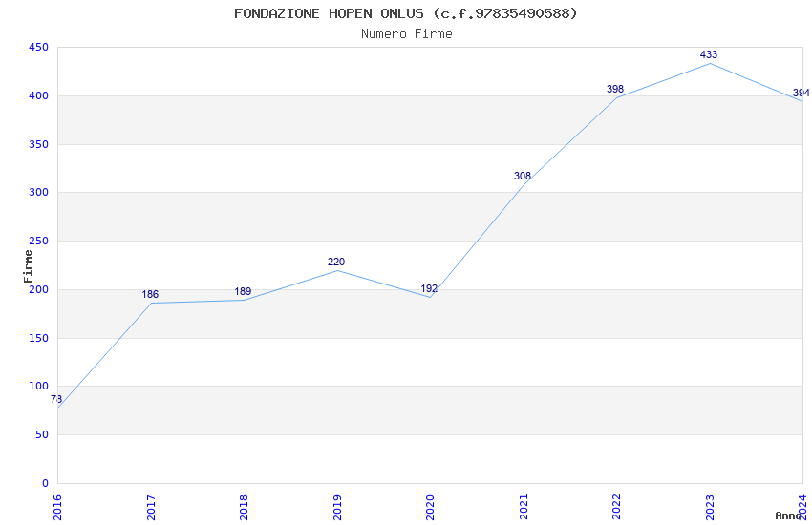Click the x-axis year 2022
This screenshot has width=812, height=525.
[616, 508]
